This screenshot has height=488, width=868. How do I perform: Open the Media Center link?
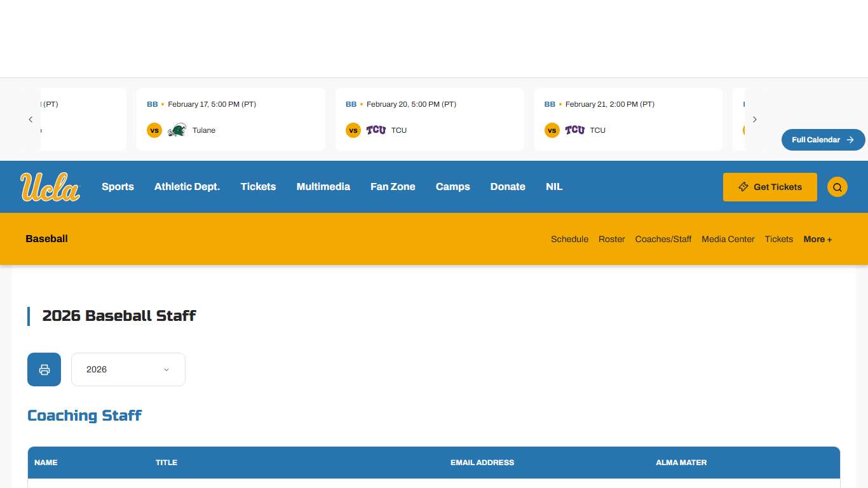(728, 239)
